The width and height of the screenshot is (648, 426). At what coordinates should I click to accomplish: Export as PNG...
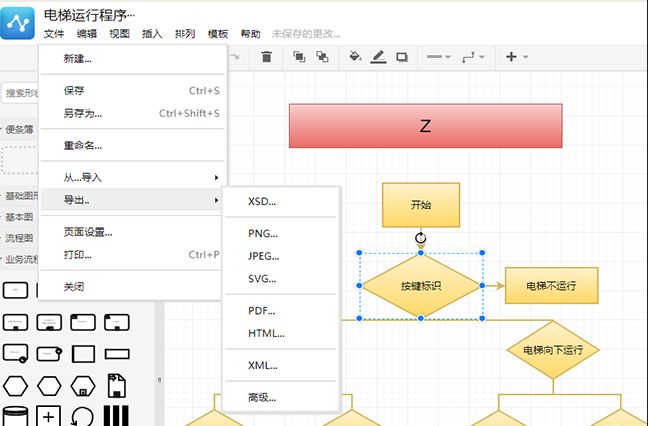pos(281,233)
